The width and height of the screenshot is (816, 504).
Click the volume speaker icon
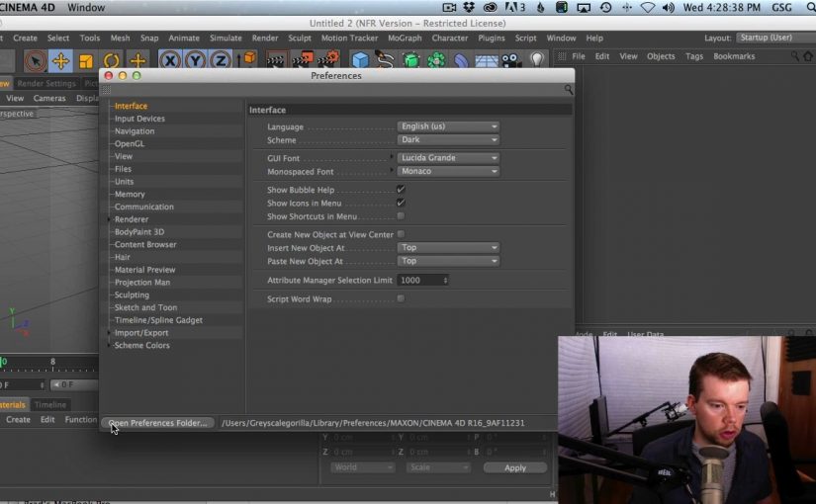(669, 7)
